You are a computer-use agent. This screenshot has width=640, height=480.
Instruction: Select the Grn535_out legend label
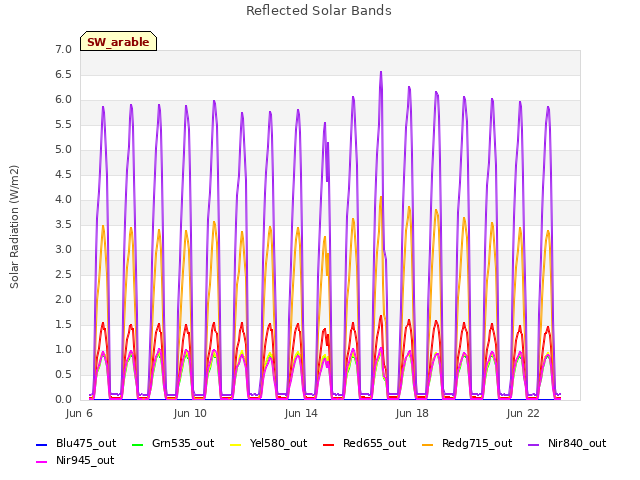pos(183,444)
